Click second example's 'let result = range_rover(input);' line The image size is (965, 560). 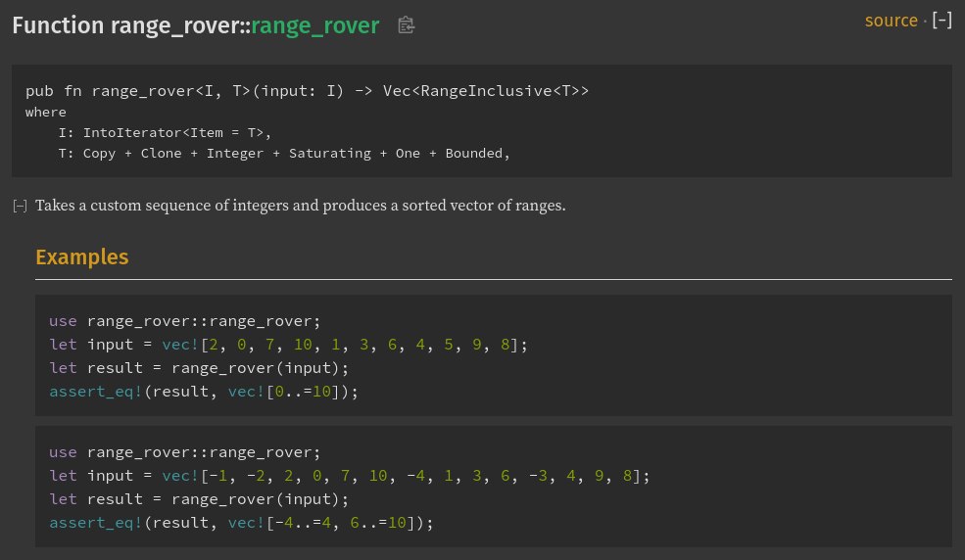pyautogui.click(x=199, y=499)
